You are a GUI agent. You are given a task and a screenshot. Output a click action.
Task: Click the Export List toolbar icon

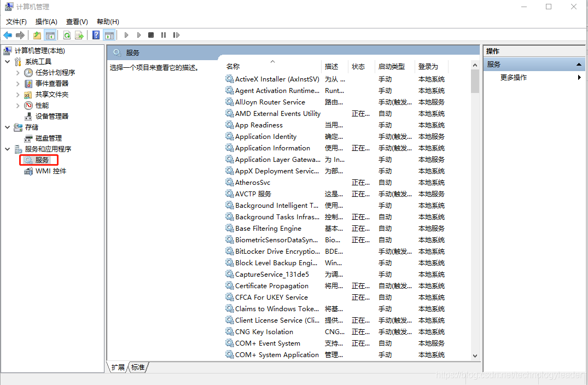tap(79, 35)
